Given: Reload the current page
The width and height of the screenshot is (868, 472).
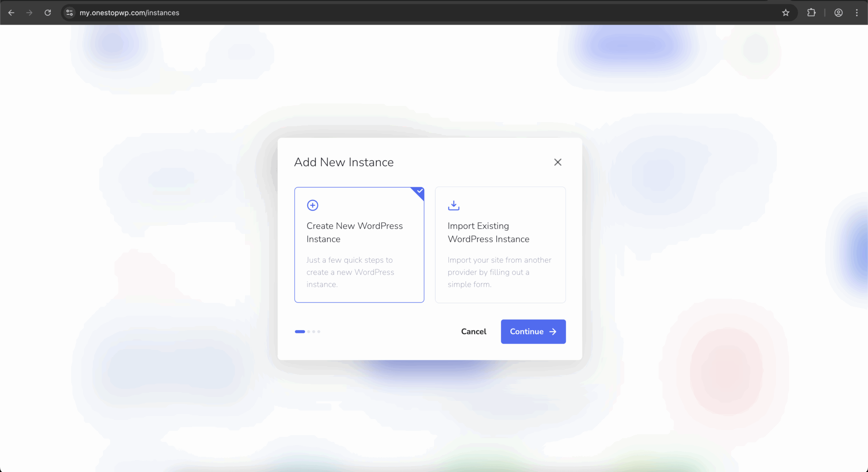Looking at the screenshot, I should pyautogui.click(x=48, y=12).
